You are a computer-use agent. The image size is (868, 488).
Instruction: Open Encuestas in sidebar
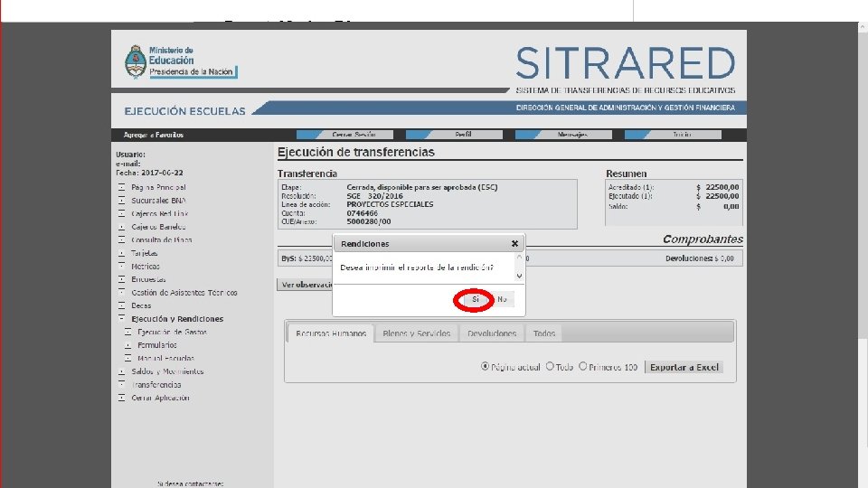point(148,279)
